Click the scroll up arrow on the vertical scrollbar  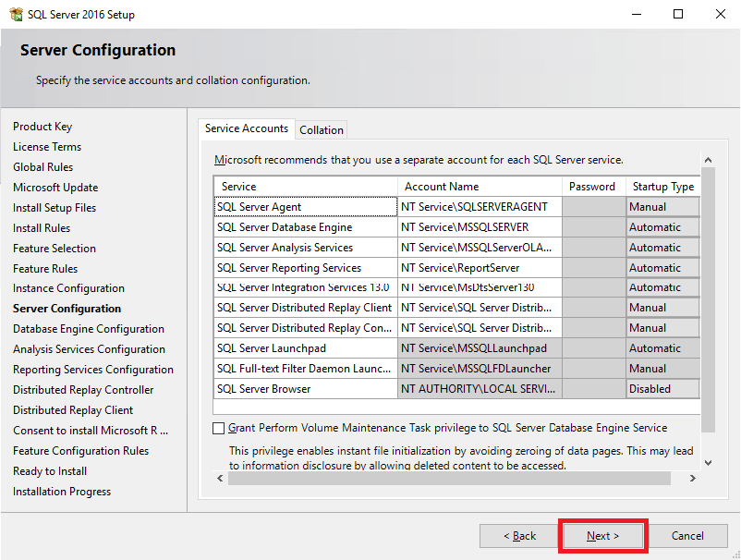pyautogui.click(x=708, y=158)
